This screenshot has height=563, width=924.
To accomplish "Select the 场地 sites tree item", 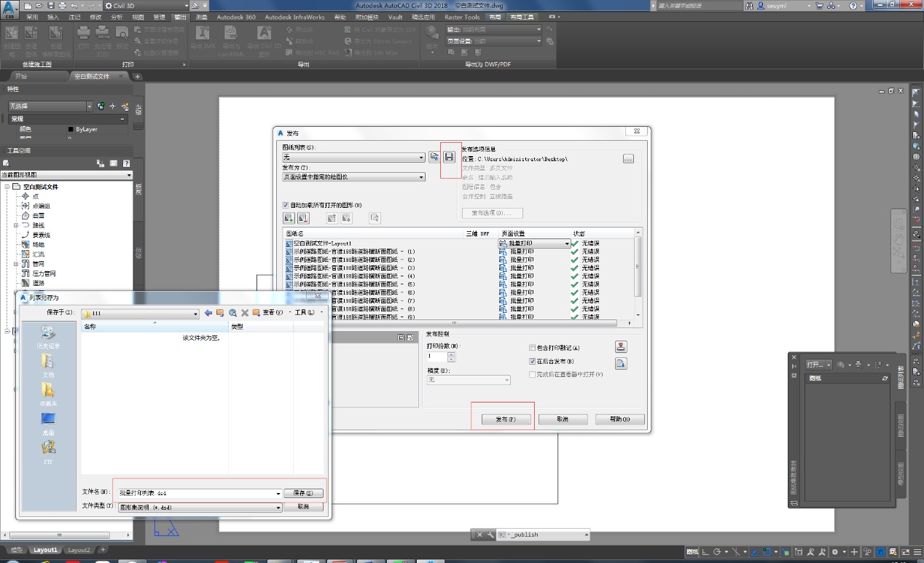I will pyautogui.click(x=38, y=244).
